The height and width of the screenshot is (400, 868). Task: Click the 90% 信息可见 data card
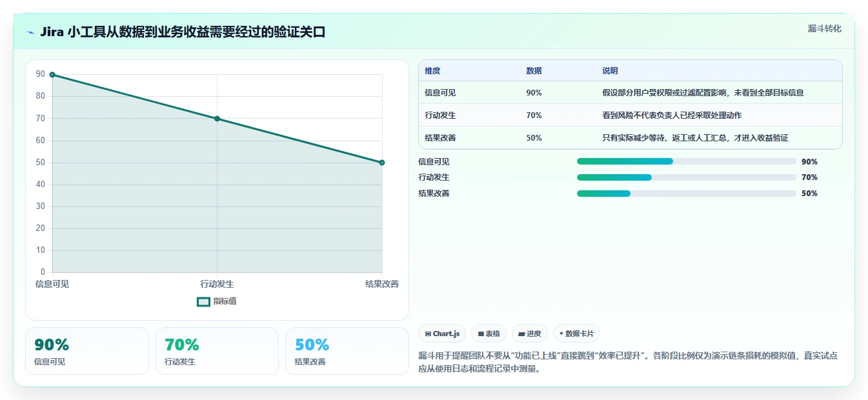87,351
